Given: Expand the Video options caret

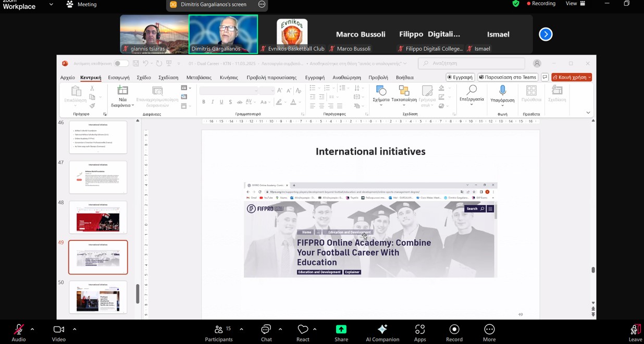Looking at the screenshot, I should (75, 329).
